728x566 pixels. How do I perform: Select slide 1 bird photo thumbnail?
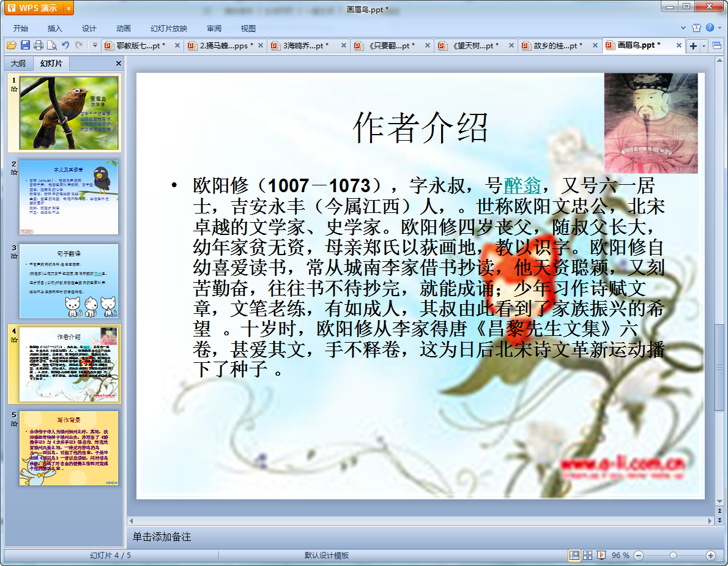(x=69, y=113)
